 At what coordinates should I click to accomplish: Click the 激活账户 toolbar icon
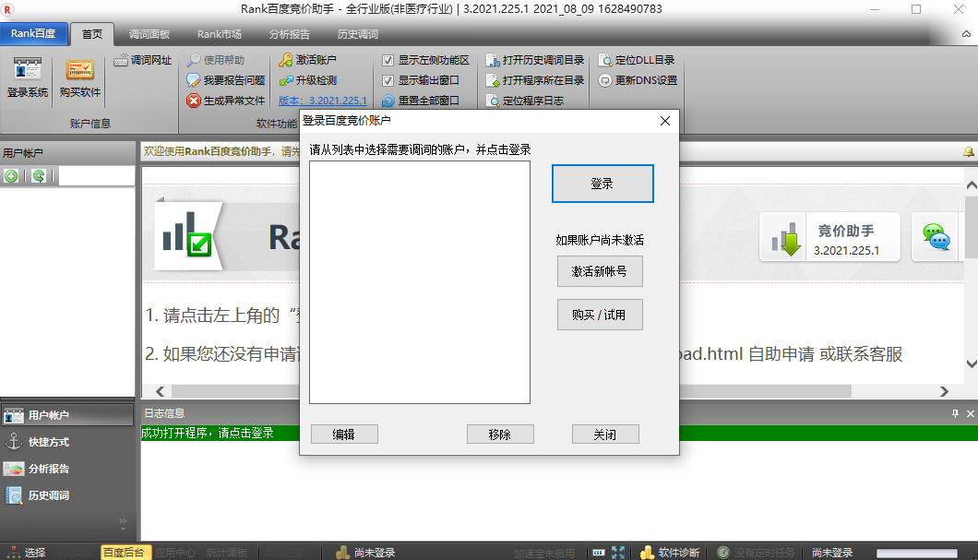click(x=309, y=60)
